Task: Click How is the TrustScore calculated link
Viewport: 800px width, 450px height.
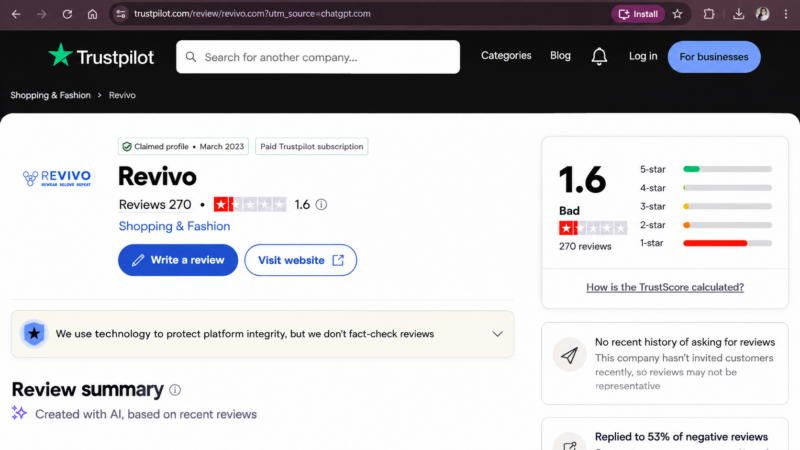Action: (665, 287)
